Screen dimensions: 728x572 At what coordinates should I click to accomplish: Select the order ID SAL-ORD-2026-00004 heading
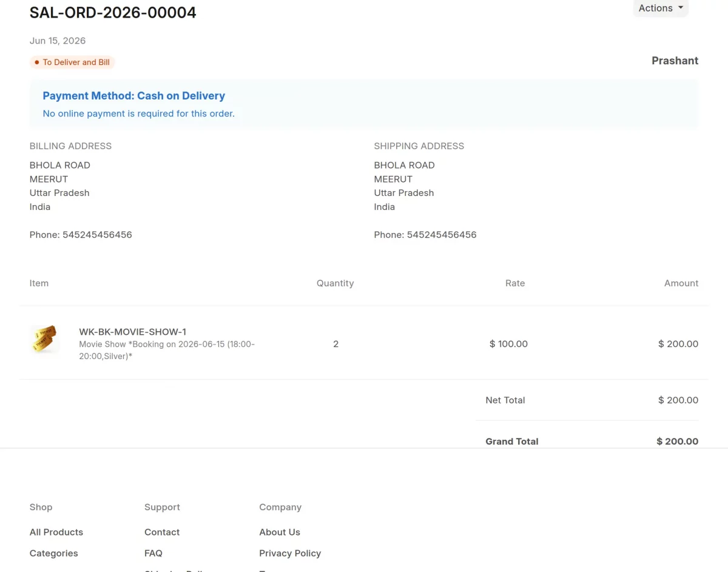click(x=113, y=13)
